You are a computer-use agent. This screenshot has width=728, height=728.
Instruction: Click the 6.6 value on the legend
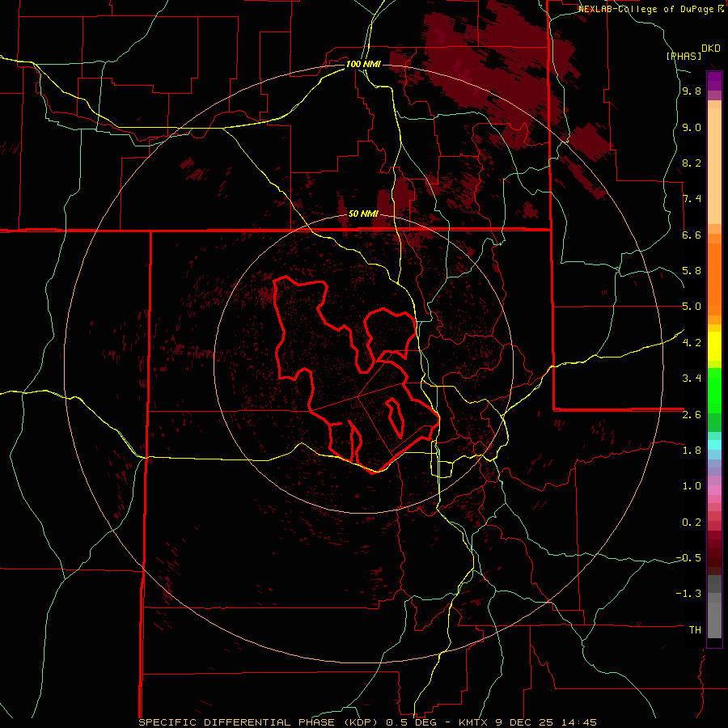[692, 235]
